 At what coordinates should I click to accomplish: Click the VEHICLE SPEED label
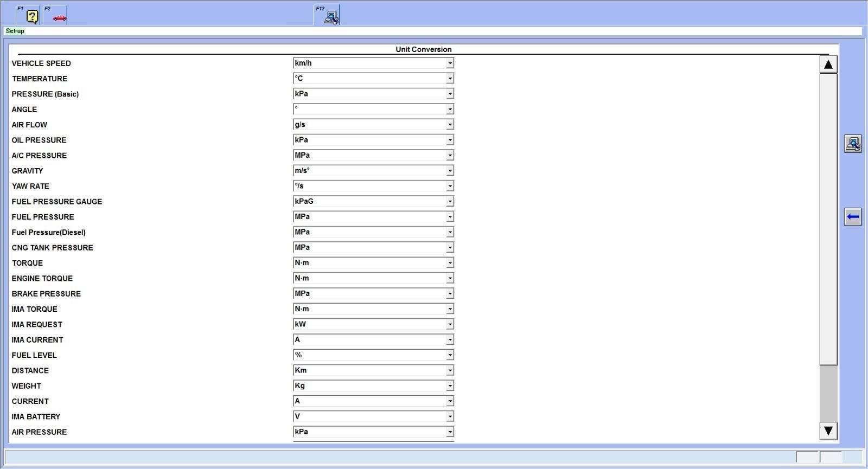(41, 63)
